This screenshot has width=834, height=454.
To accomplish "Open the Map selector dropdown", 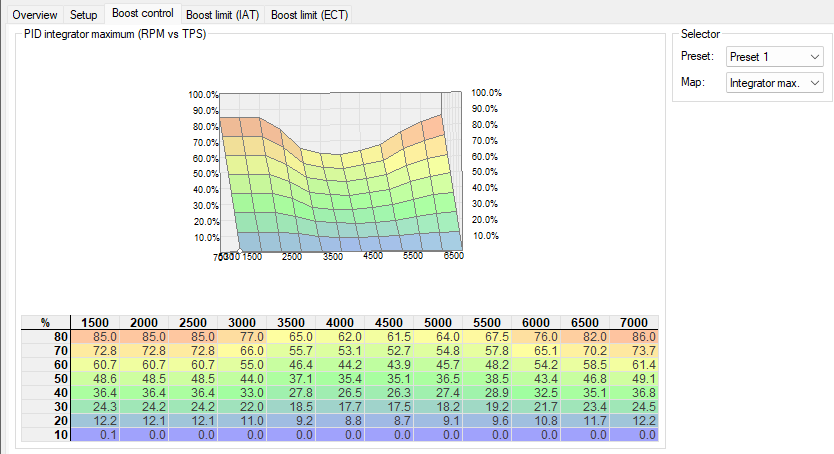I will 775,83.
